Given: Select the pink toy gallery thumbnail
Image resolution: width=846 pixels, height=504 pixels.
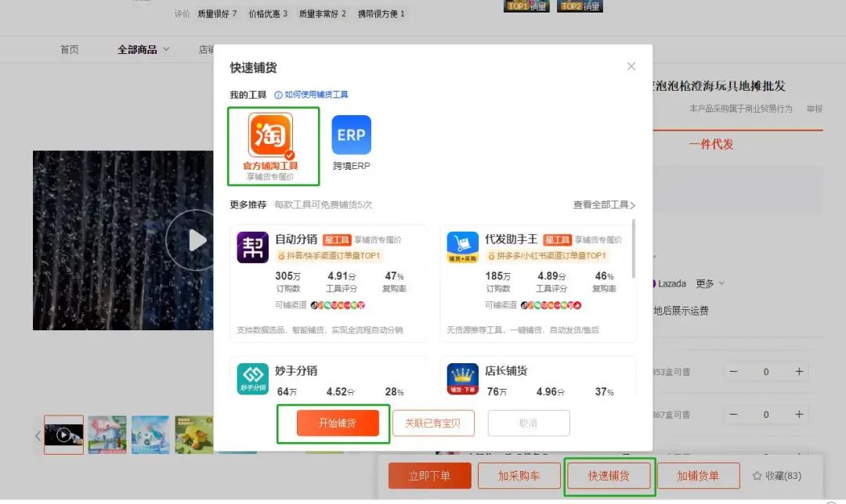Looking at the screenshot, I should [107, 434].
